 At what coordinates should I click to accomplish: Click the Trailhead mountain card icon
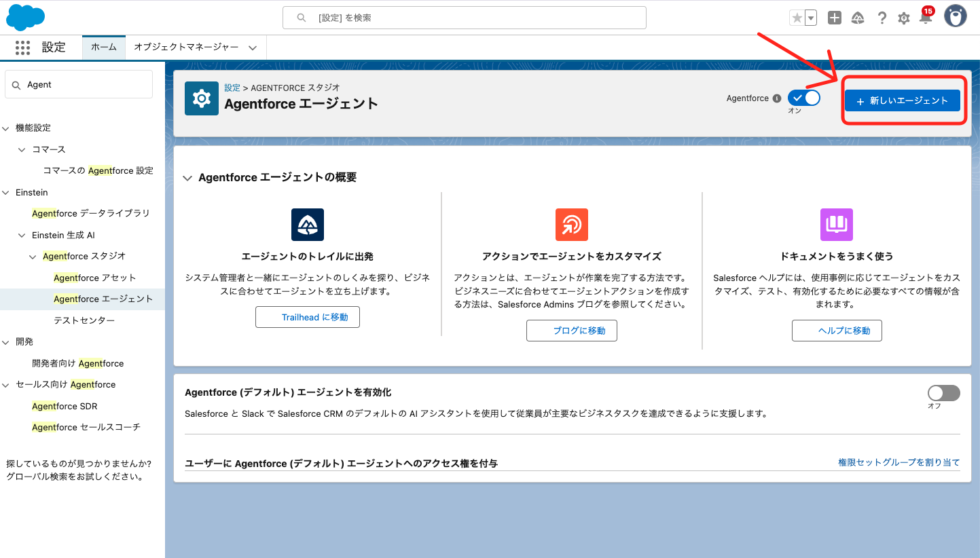(308, 225)
